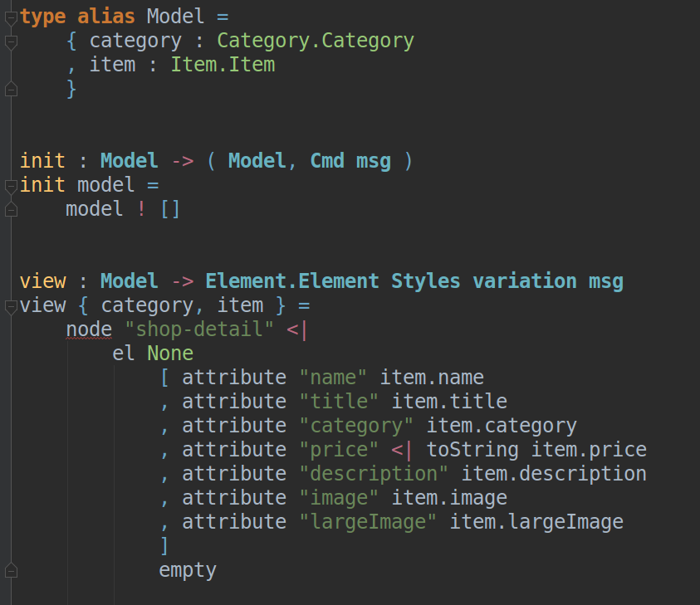This screenshot has width=700, height=605.
Task: Place cursor in "shop-detail" string
Action: tap(199, 329)
